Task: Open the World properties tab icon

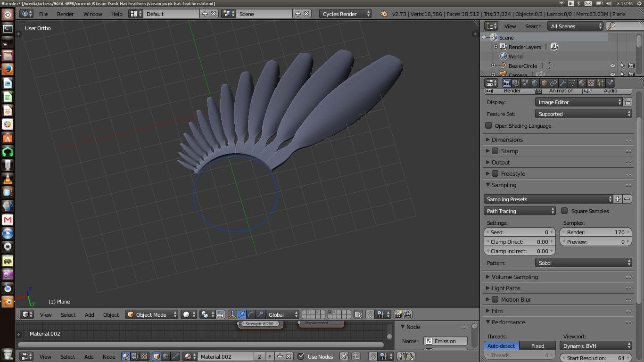Action: (x=535, y=83)
